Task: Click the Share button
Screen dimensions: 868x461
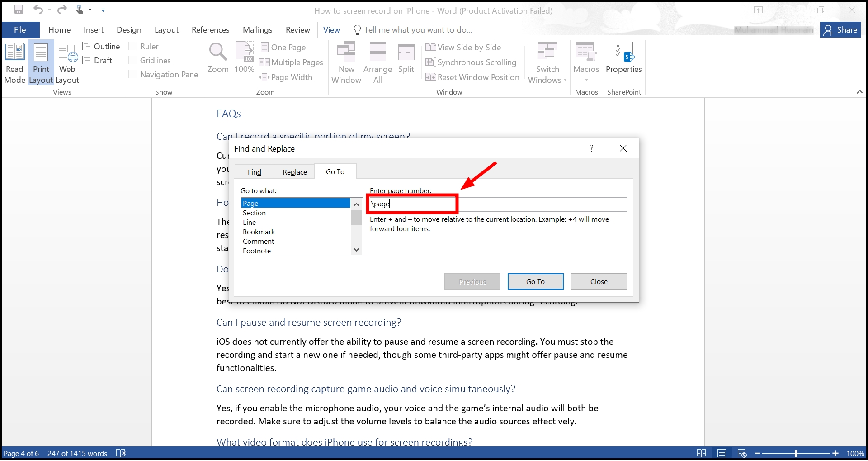Action: tap(840, 29)
